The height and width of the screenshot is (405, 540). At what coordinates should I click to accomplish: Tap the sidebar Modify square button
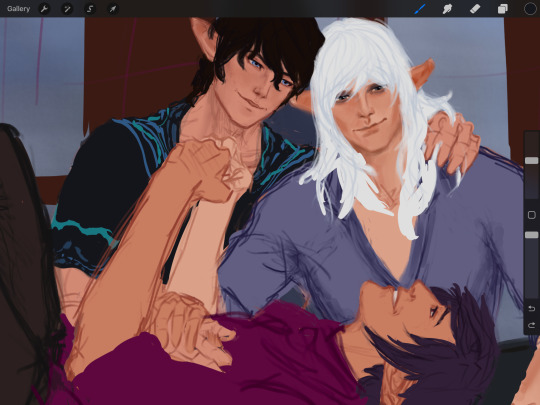(531, 215)
